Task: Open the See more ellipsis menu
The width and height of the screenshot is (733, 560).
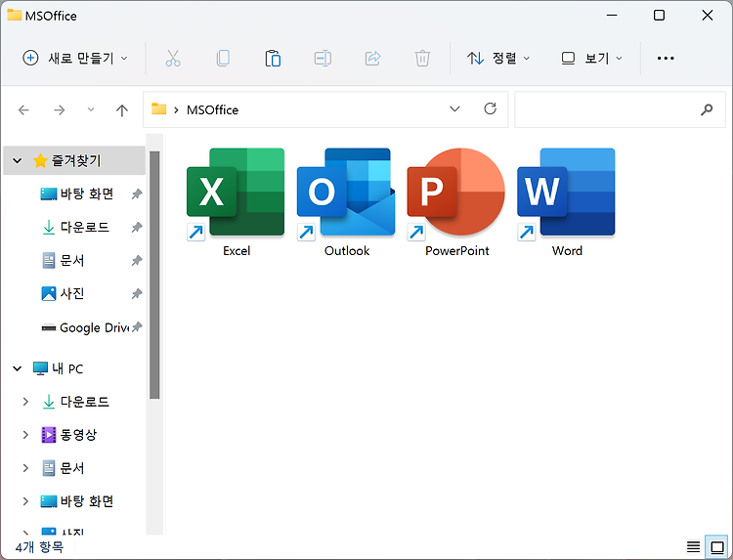Action: [x=666, y=59]
